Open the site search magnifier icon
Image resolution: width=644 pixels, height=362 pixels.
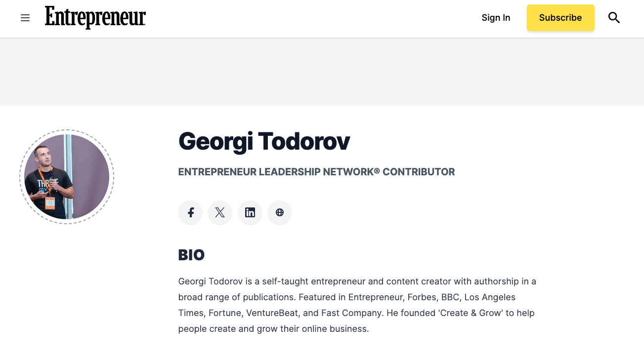point(614,18)
